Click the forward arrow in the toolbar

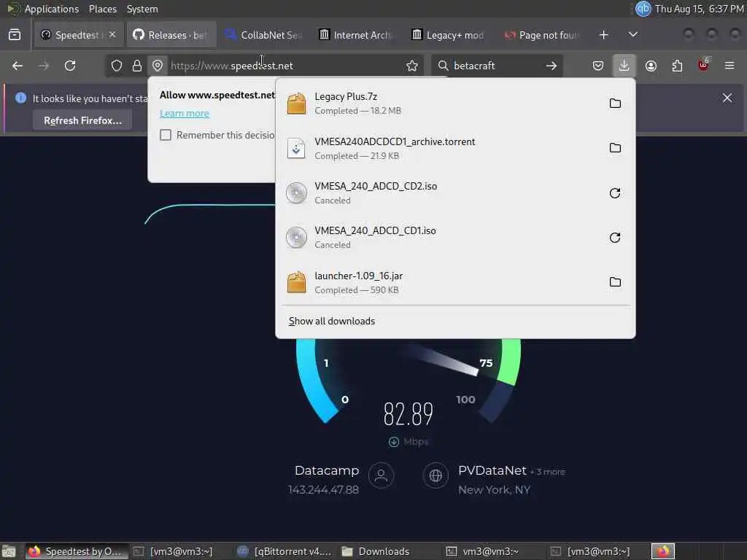click(44, 66)
